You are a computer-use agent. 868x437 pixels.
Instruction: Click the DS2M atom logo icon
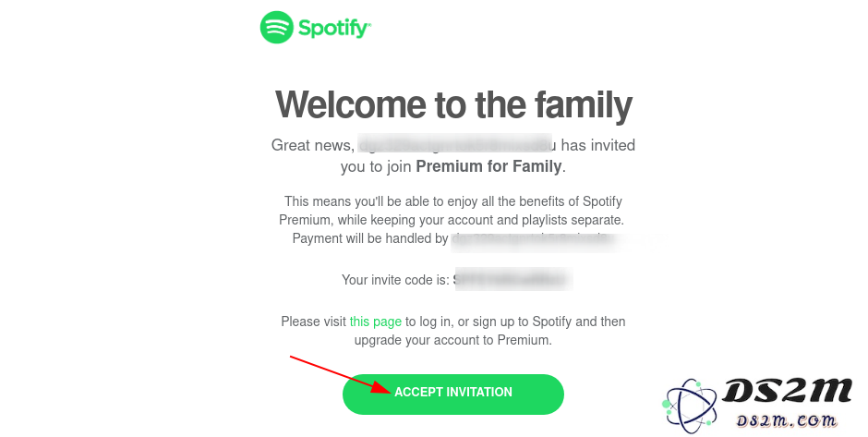point(689,407)
